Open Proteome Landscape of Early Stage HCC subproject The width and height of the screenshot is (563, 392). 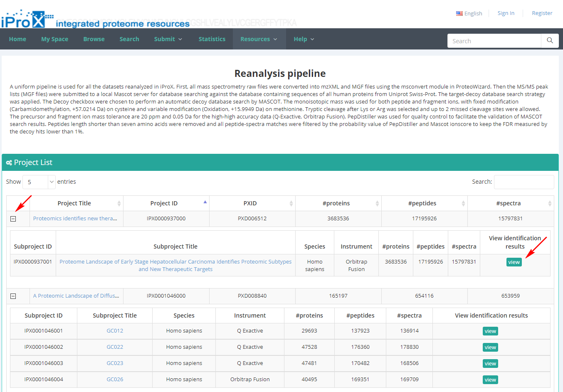point(175,265)
